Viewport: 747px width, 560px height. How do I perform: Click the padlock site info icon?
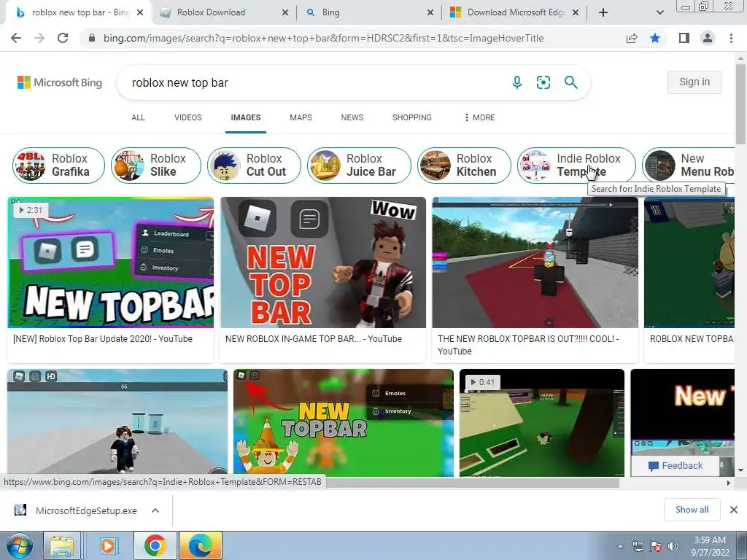(x=92, y=38)
